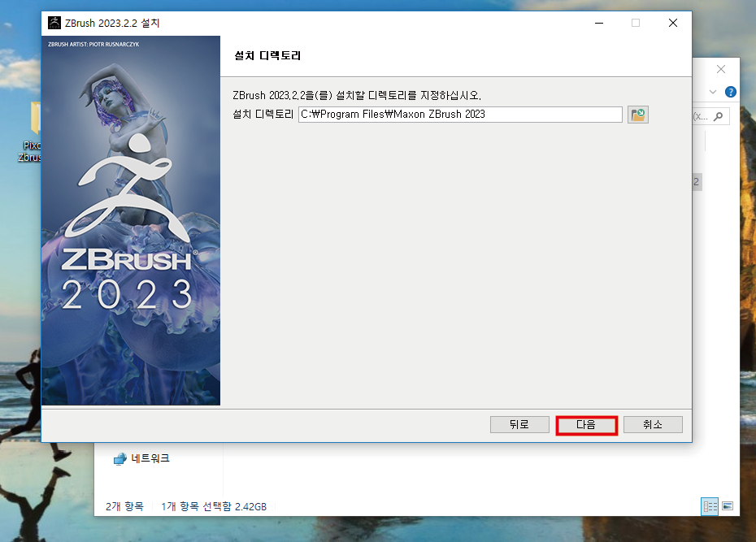Click the search magnifier in Explorer window
The image size is (756, 542).
(719, 116)
